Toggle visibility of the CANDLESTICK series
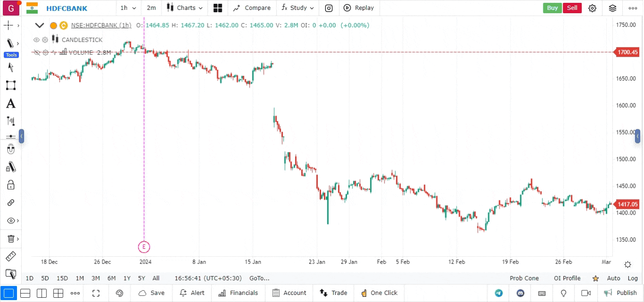 point(36,40)
